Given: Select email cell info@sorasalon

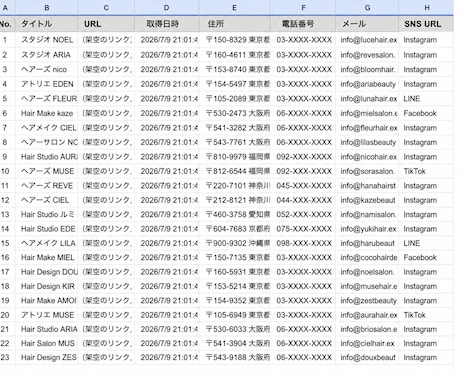Looking at the screenshot, I should (x=367, y=171).
